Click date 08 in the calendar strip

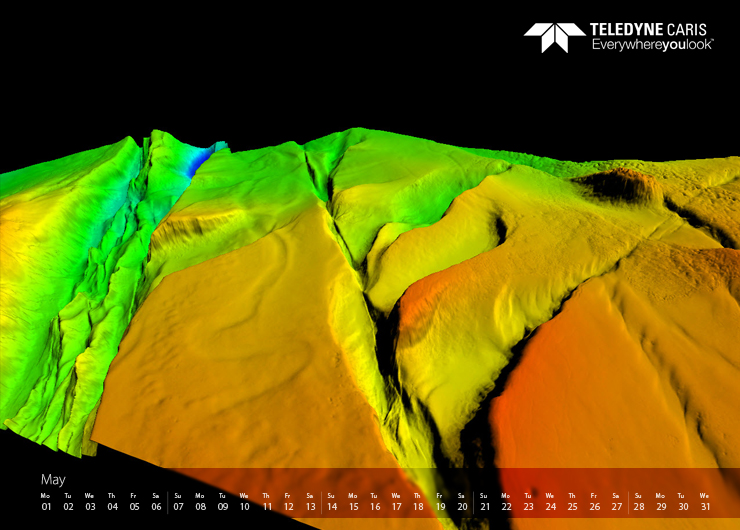tap(201, 507)
